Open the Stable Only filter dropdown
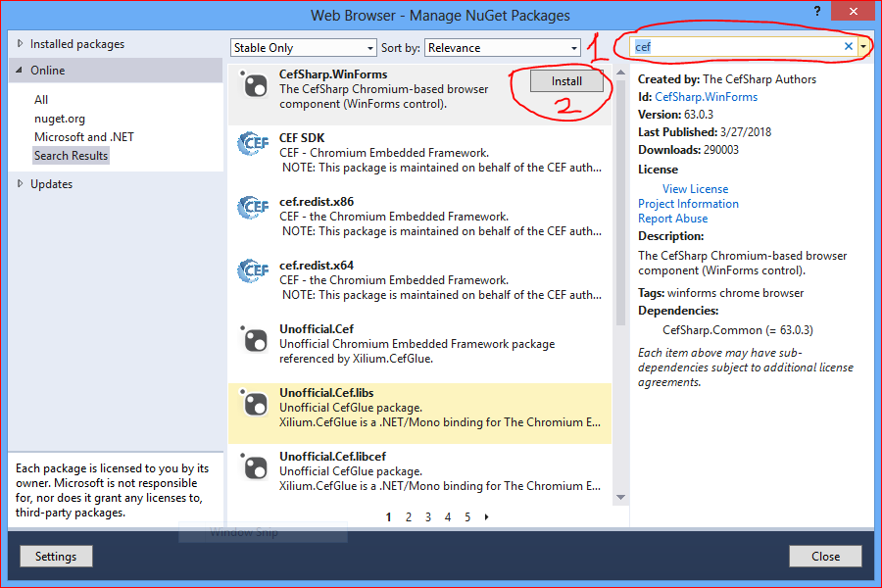 pos(303,47)
